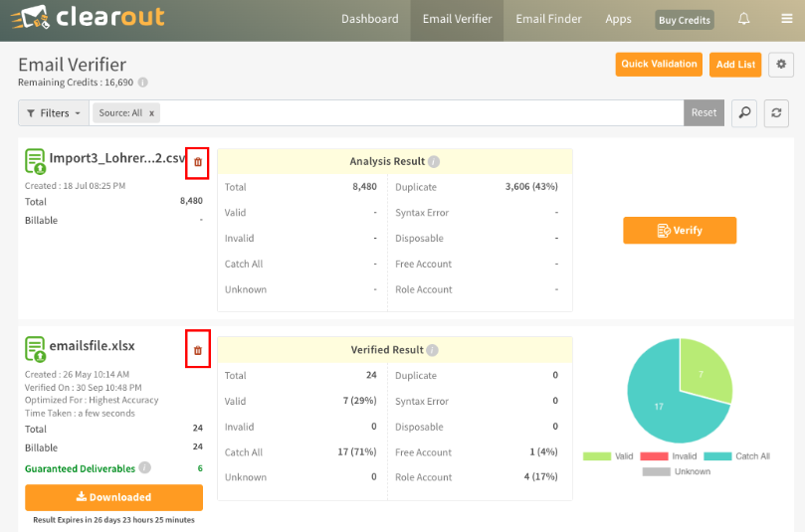The image size is (805, 532).
Task: Click the Verify button
Action: (x=680, y=231)
